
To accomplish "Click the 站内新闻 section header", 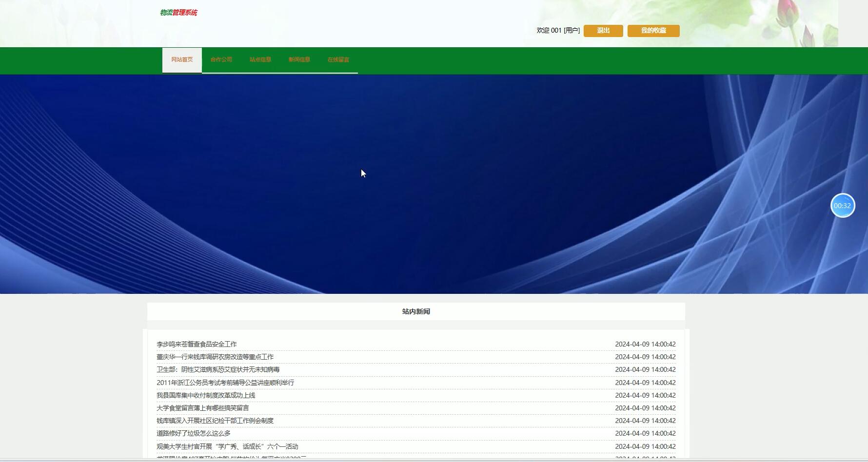I will [414, 311].
